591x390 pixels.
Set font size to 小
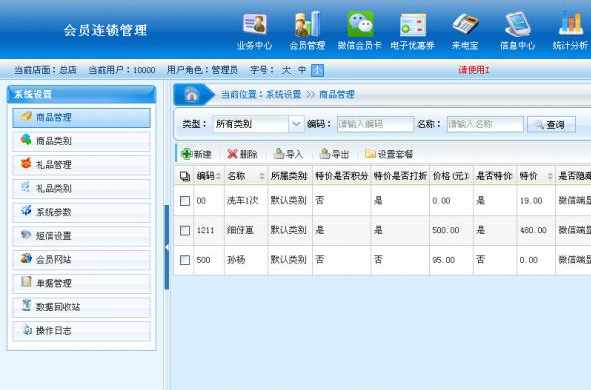pyautogui.click(x=317, y=70)
